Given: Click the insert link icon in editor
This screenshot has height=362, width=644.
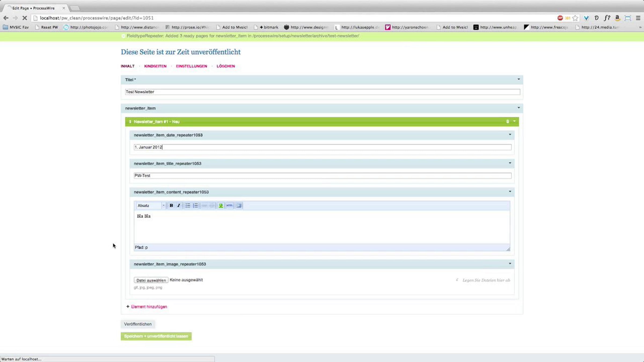Looking at the screenshot, I should (204, 205).
